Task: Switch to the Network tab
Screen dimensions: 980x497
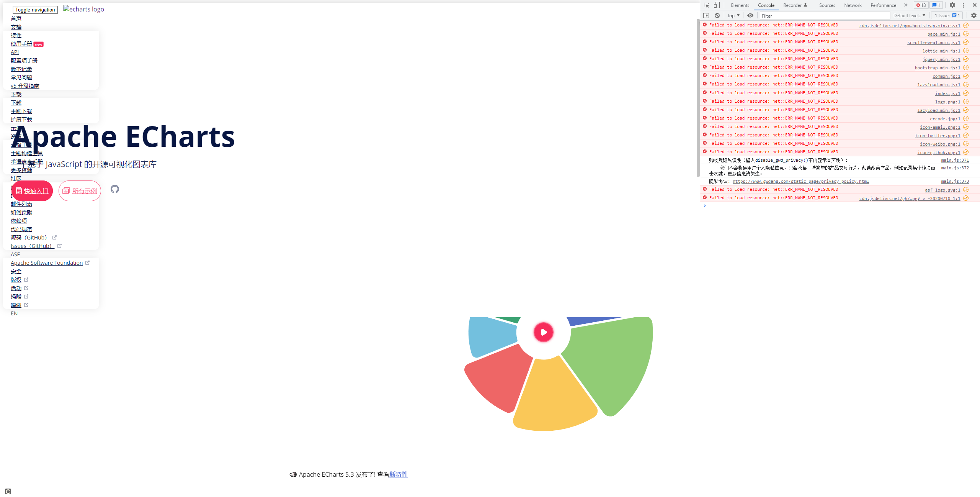Action: click(853, 5)
